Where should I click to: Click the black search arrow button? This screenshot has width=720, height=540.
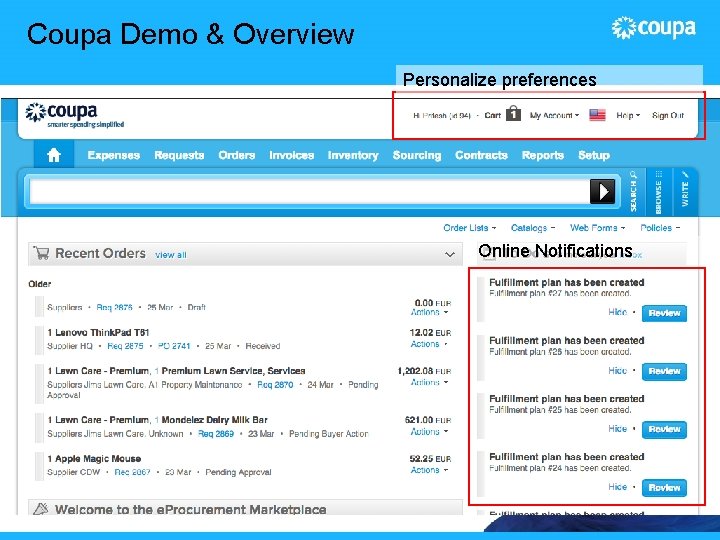point(602,191)
